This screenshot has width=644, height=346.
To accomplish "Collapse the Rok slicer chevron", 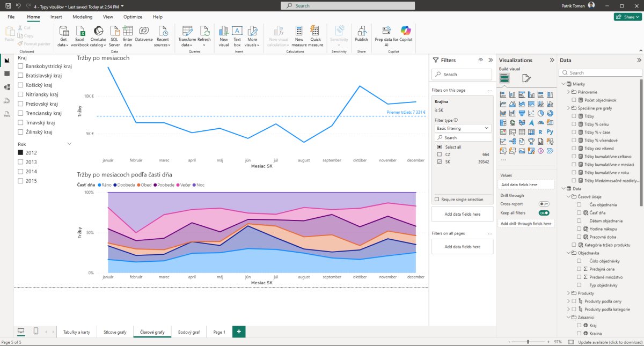I will pos(69,144).
